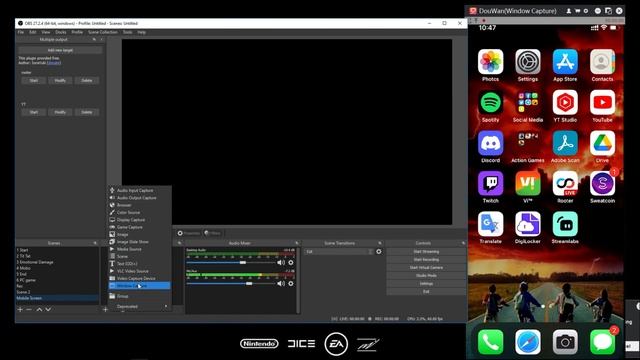This screenshot has width=640, height=360.
Task: Expand Deprecated submenu arrow
Action: tap(166, 306)
